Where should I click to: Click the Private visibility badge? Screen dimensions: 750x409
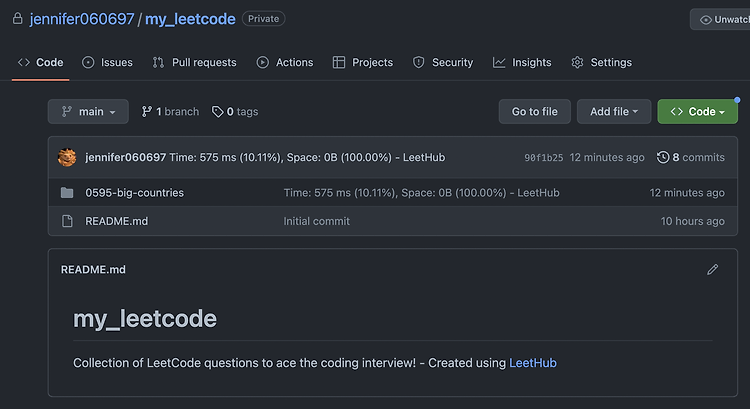coord(264,19)
